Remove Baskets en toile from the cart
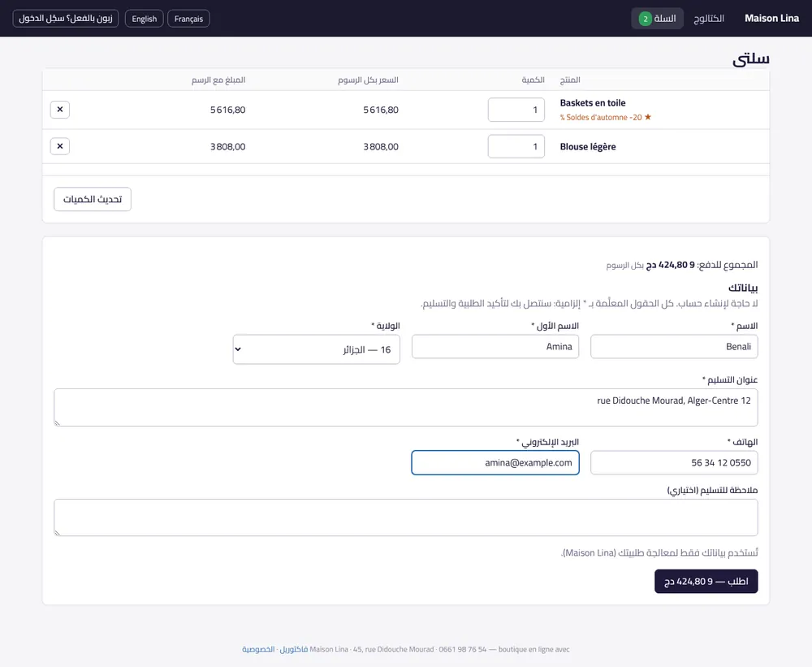The image size is (812, 667). pos(60,110)
